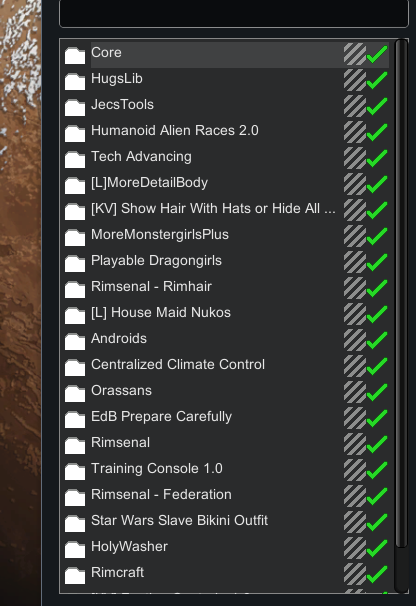The height and width of the screenshot is (606, 416).
Task: Select Rimsenal - Rimhair entry
Action: 151,286
